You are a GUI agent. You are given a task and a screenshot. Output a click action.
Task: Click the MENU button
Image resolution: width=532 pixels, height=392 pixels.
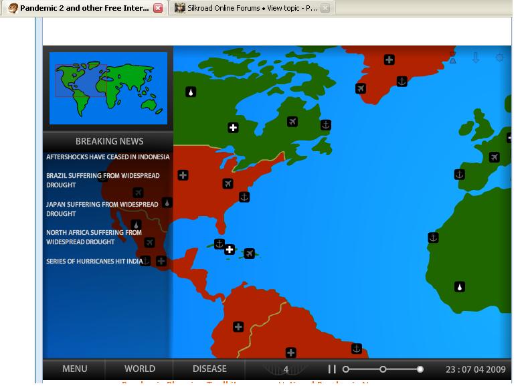click(x=74, y=369)
